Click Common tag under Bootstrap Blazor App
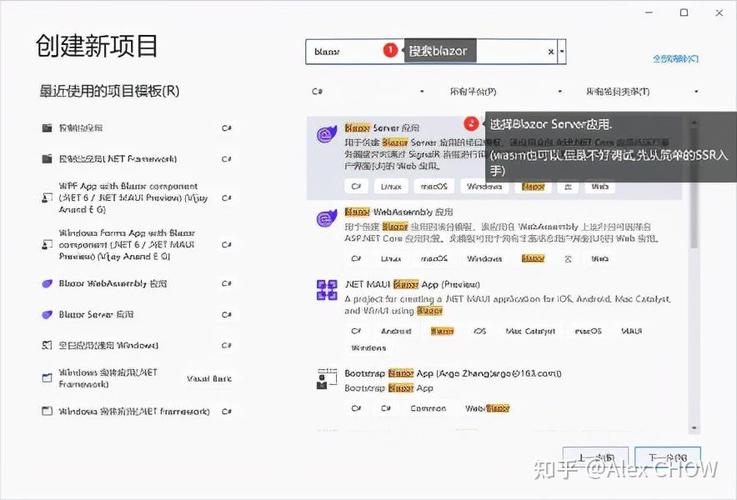The height and width of the screenshot is (500, 737). (x=428, y=408)
